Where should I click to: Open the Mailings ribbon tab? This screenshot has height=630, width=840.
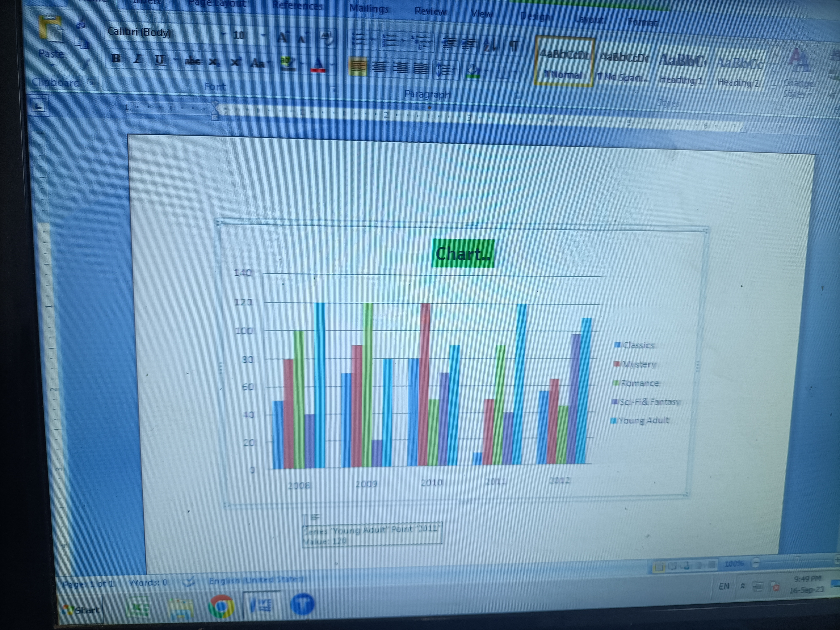click(368, 8)
